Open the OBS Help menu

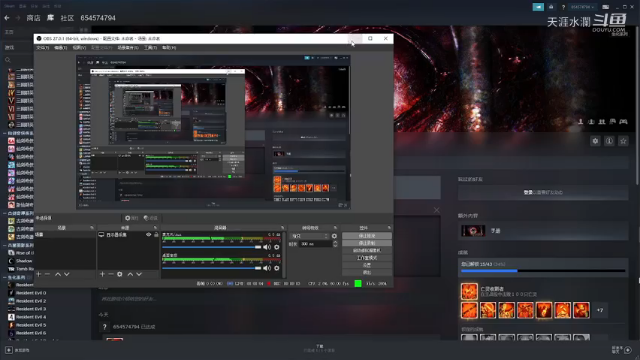pyautogui.click(x=169, y=48)
